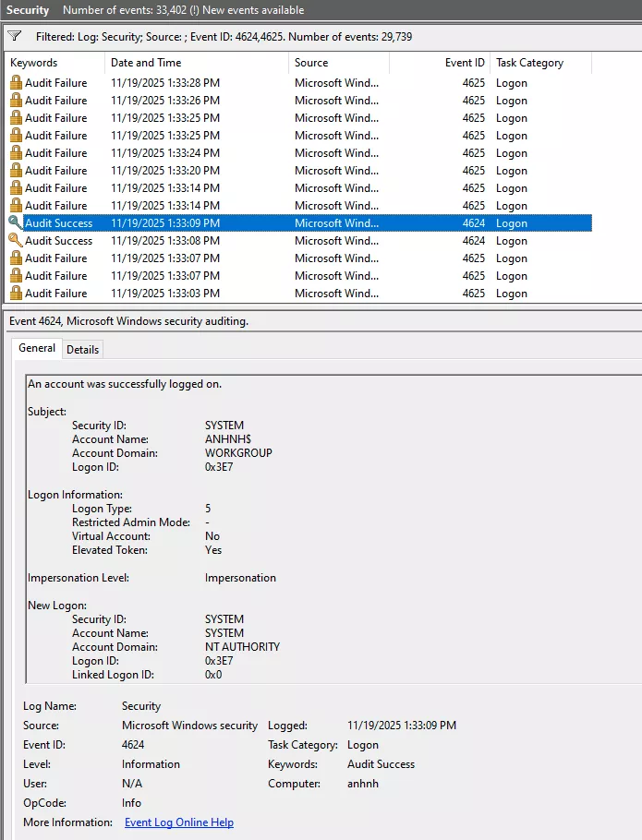This screenshot has width=642, height=840.
Task: Click lock icon of 1:33:03 PM event
Action: tap(16, 294)
